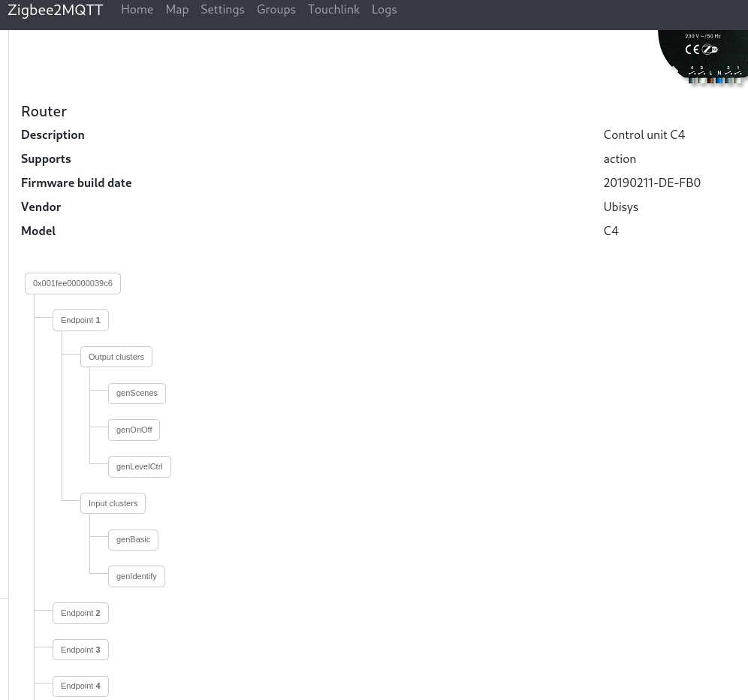748x700 pixels.
Task: Open the Map view
Action: [x=176, y=9]
